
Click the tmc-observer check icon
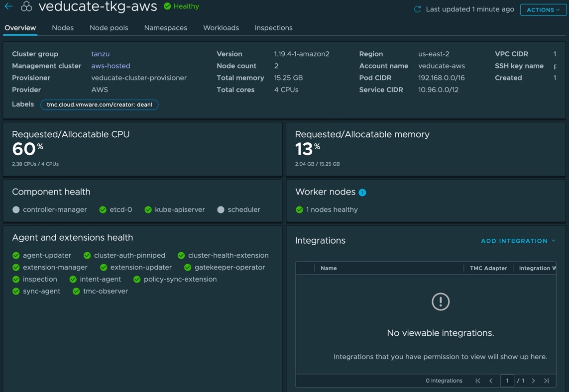pos(76,291)
